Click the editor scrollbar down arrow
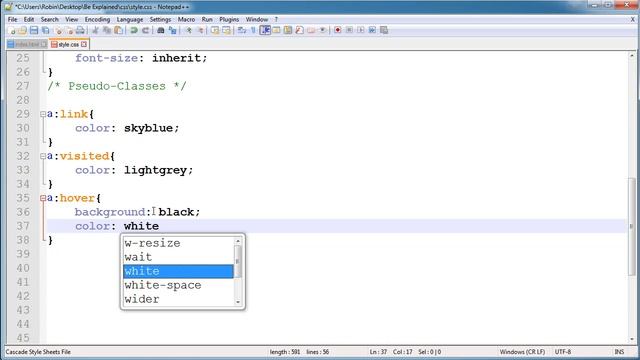640x360 pixels. coord(632,339)
